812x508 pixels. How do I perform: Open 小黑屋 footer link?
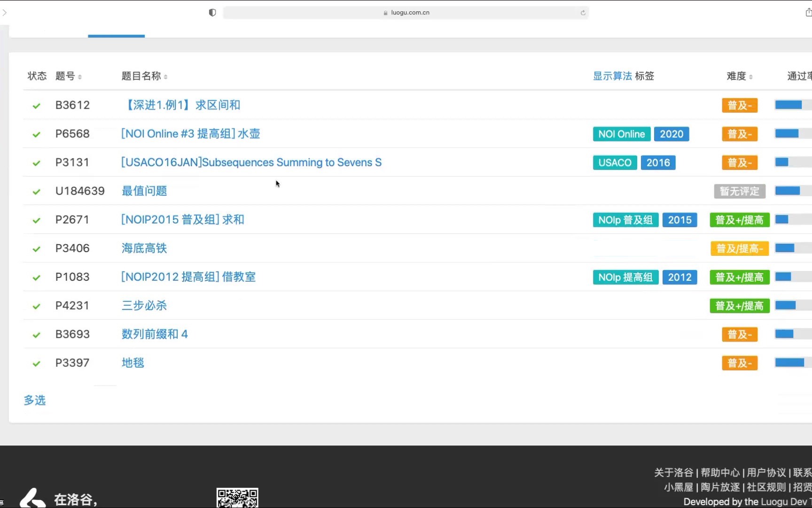coord(679,487)
